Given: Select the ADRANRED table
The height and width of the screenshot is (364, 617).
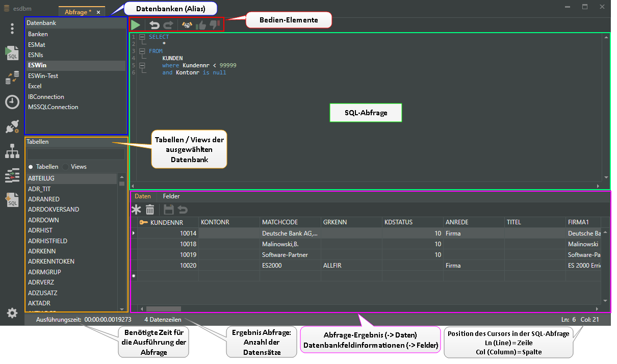Looking at the screenshot, I should coord(72,199).
